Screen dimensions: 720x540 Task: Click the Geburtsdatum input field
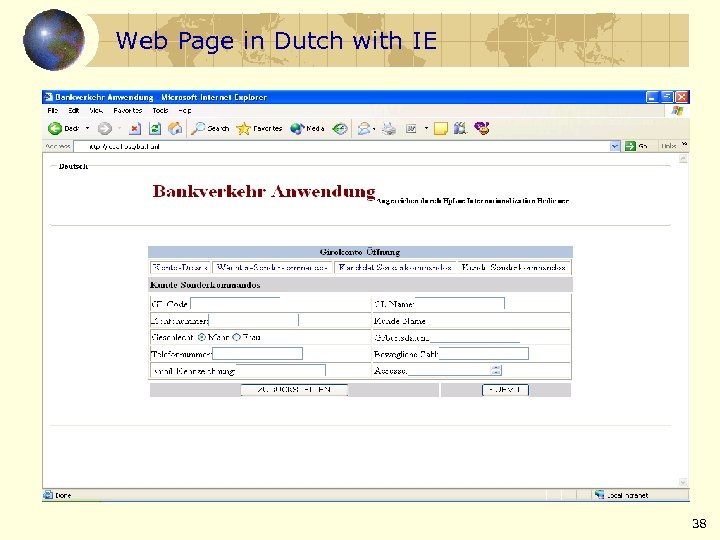(x=474, y=337)
